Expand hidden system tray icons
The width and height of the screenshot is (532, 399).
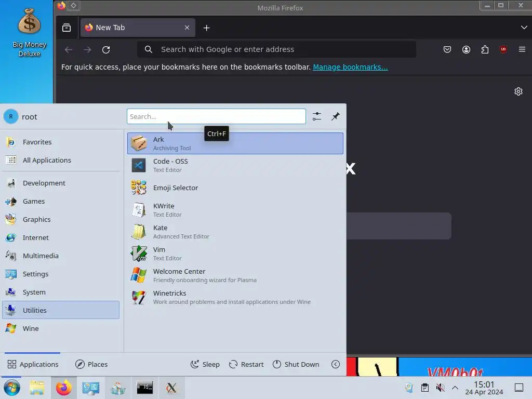[x=455, y=388]
